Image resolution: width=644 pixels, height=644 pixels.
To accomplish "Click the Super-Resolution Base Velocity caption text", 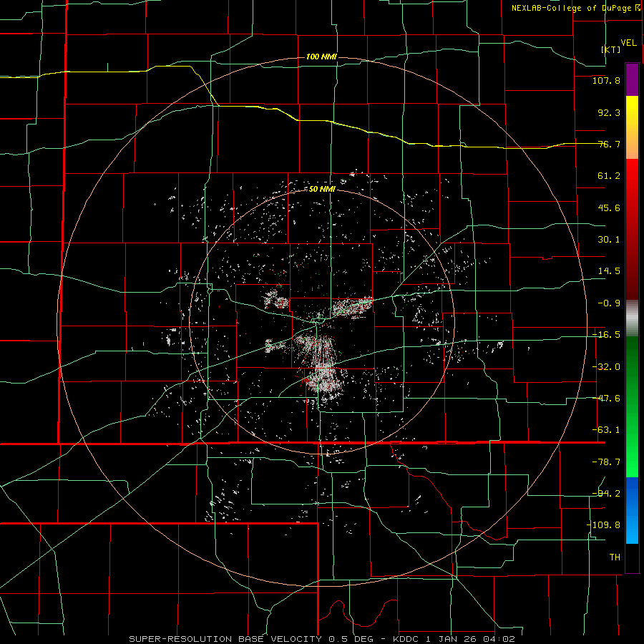I will 321,639.
